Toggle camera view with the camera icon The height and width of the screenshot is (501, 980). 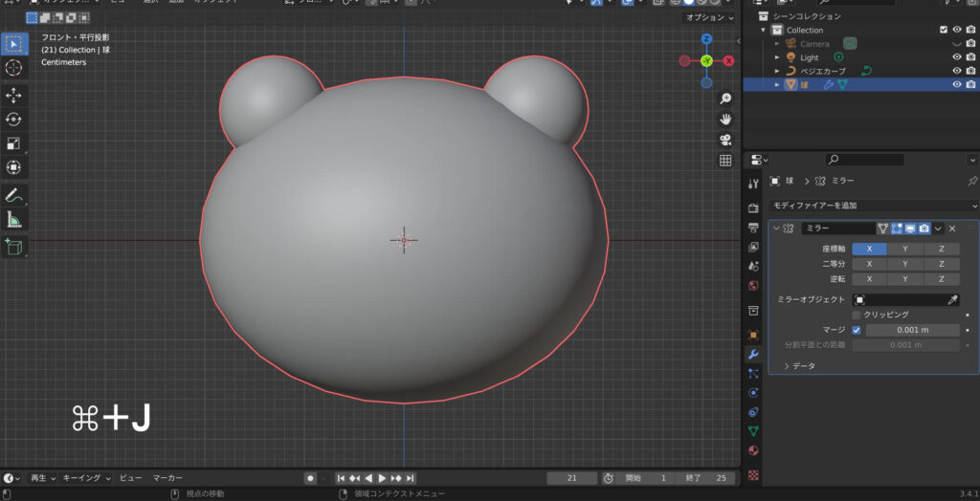(x=725, y=140)
